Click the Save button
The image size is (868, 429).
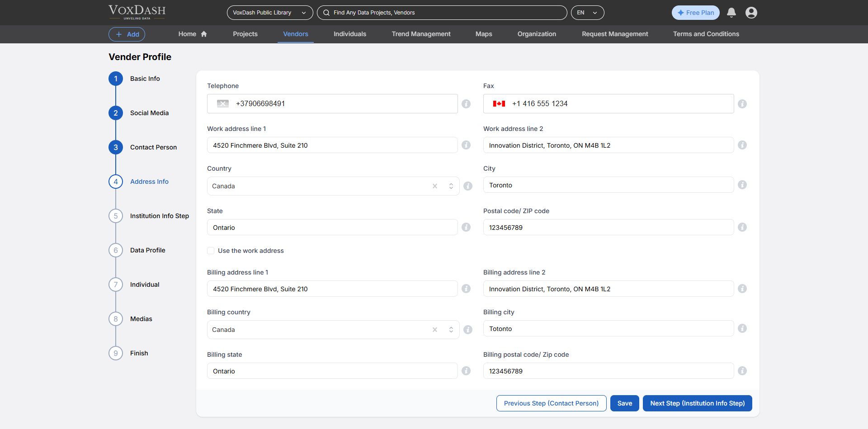tap(625, 403)
